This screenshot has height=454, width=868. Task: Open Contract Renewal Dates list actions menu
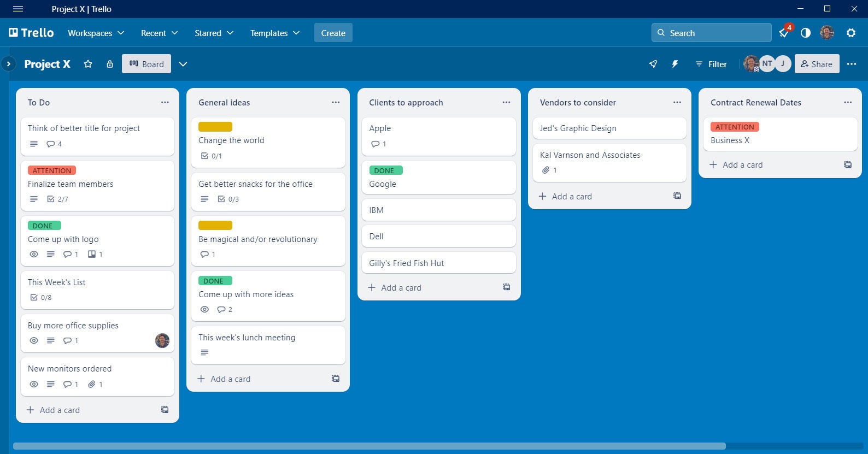pos(848,102)
